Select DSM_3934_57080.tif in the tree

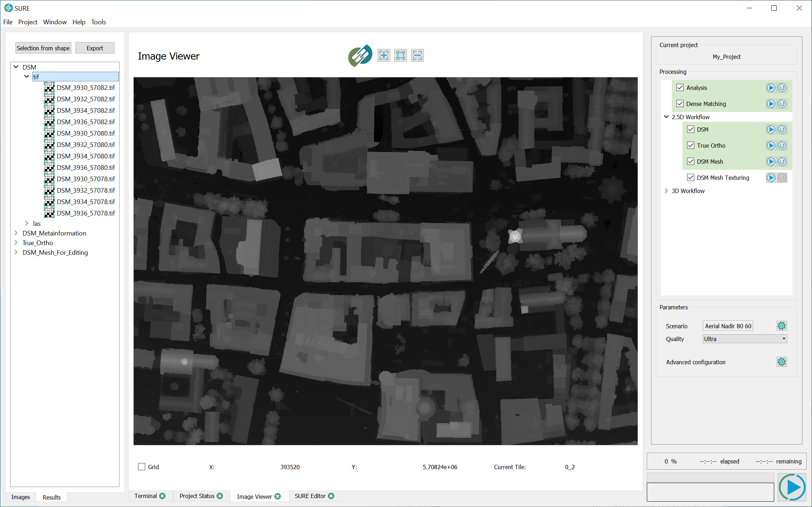(x=86, y=156)
